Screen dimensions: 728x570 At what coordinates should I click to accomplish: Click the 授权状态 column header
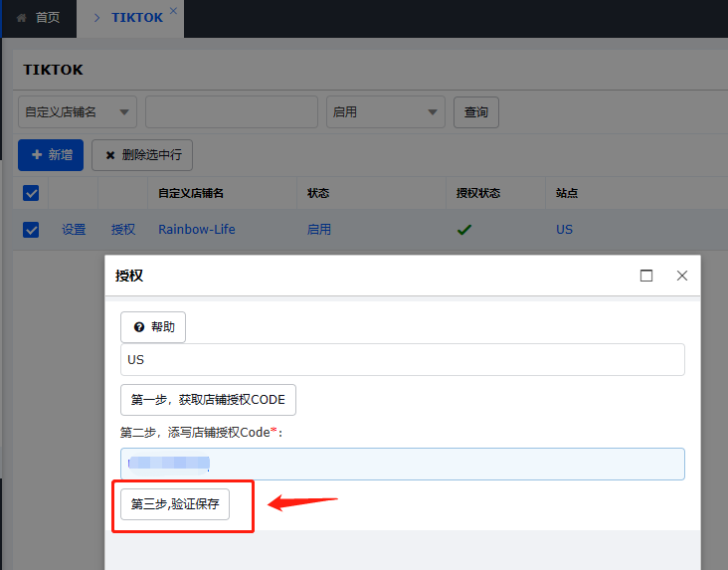tap(478, 193)
